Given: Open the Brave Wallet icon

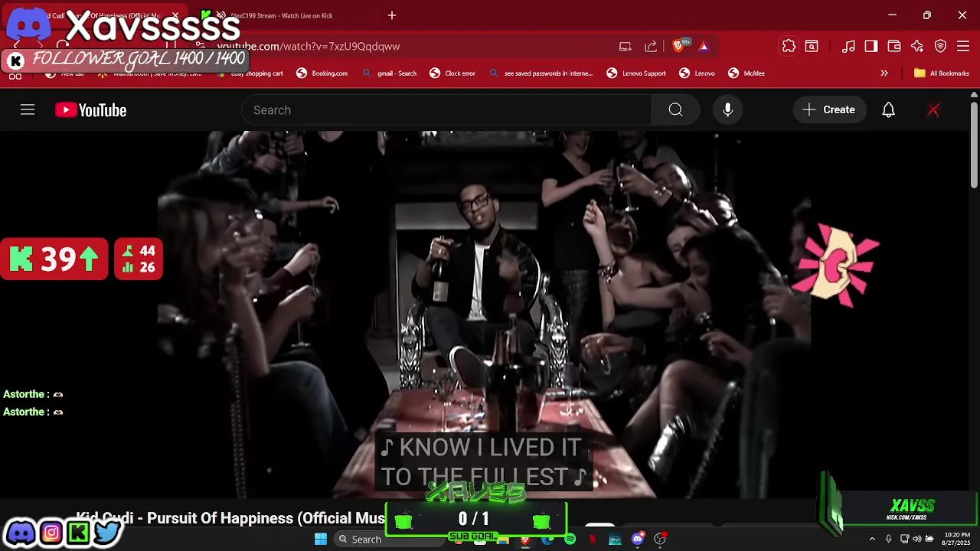Looking at the screenshot, I should [894, 46].
